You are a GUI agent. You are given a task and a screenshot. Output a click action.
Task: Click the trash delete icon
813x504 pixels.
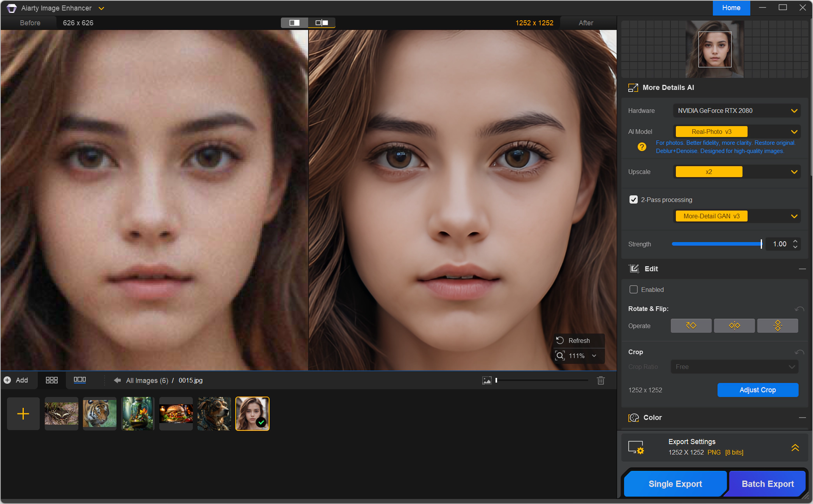tap(601, 380)
